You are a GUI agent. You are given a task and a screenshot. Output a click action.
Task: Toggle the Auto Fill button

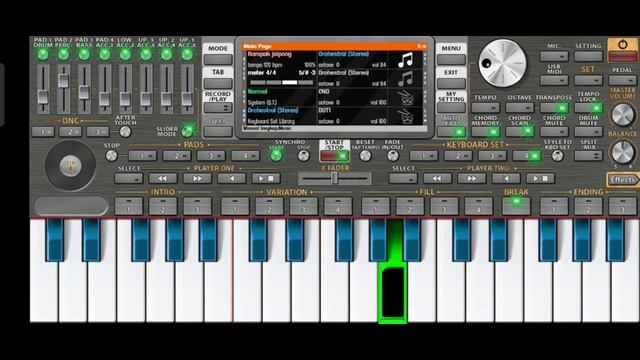[451, 131]
